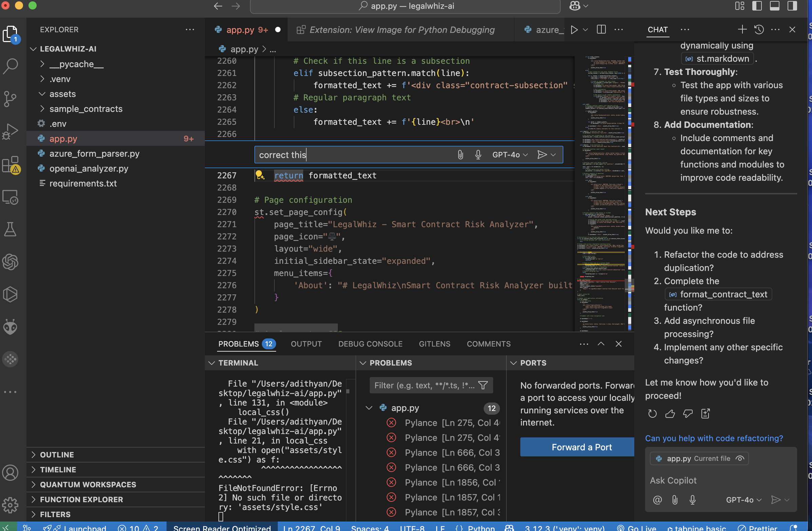Viewport: 812px width, 531px height.
Task: Expand the sample_contracts folder
Action: click(85, 109)
